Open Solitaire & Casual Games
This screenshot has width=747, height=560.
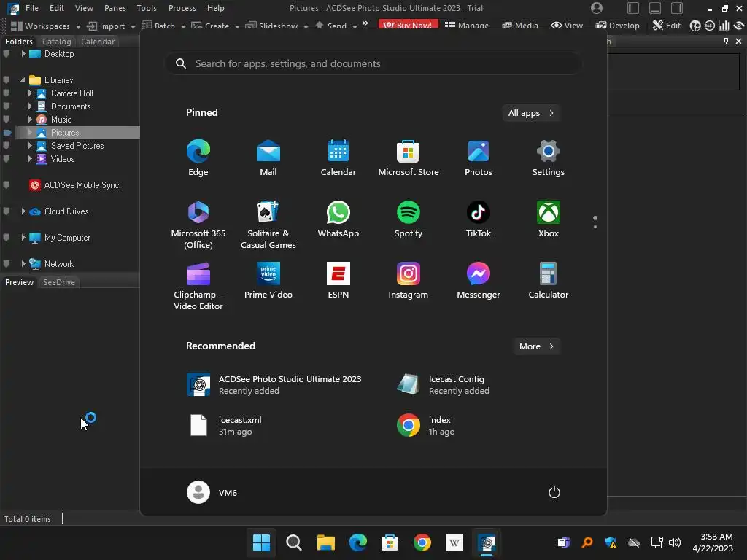268,225
